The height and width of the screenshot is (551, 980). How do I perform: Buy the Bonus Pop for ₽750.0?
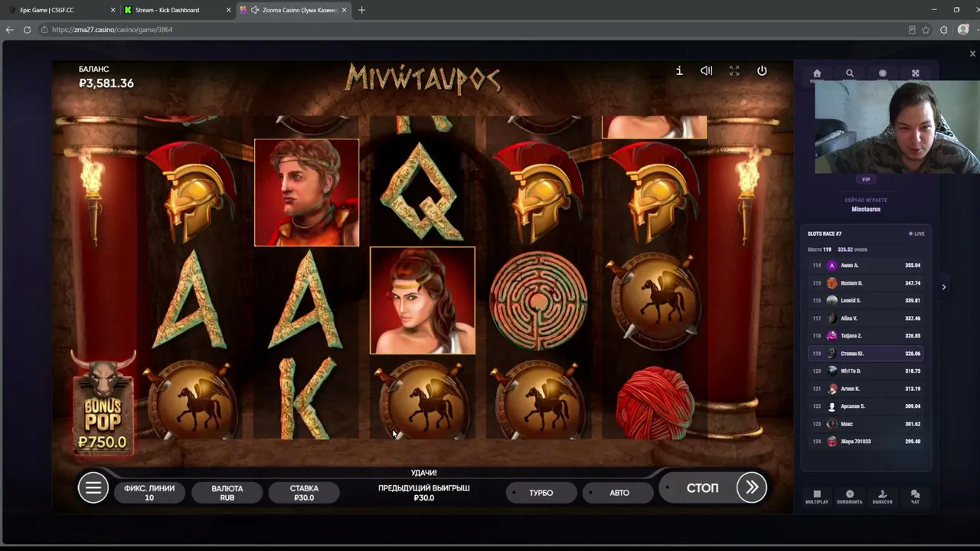[x=103, y=403]
